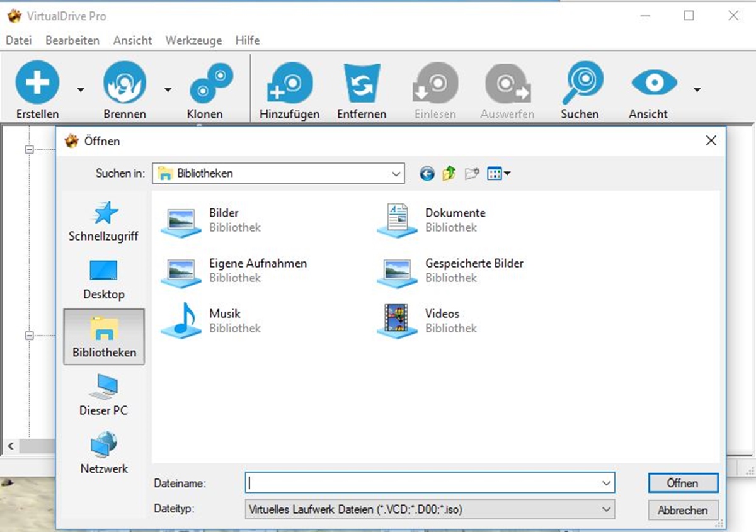
Task: Select the Gespeicherte Bilder library
Action: (450, 270)
